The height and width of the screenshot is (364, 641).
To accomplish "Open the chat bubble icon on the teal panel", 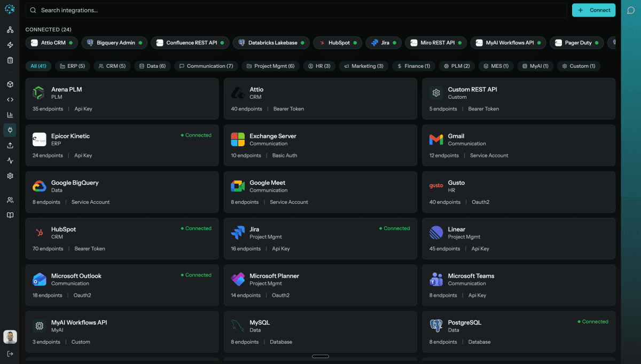I will pos(631,11).
